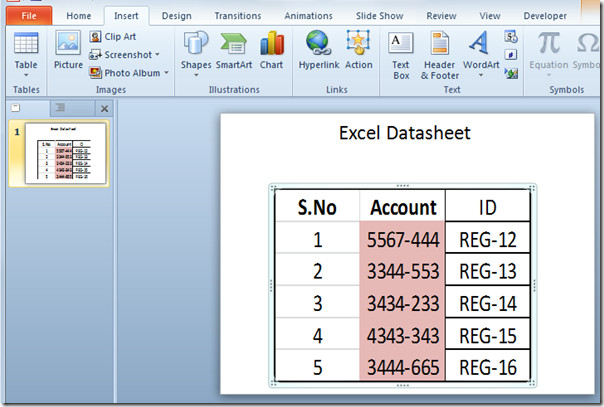604x407 pixels.
Task: Click the WordArt icon
Action: tap(479, 42)
